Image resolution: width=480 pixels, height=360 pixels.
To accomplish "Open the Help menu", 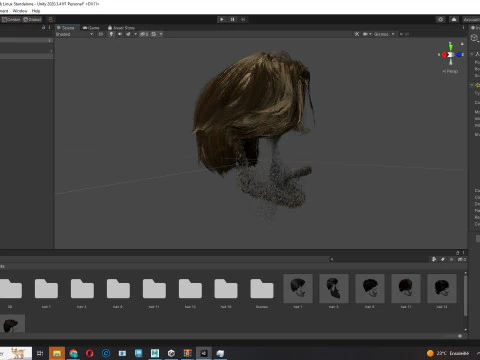I will [36, 11].
